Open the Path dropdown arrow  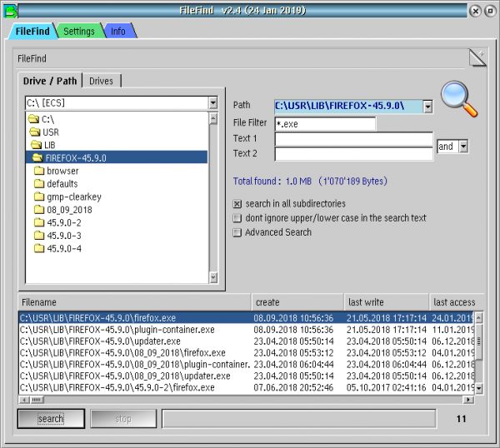coord(428,107)
